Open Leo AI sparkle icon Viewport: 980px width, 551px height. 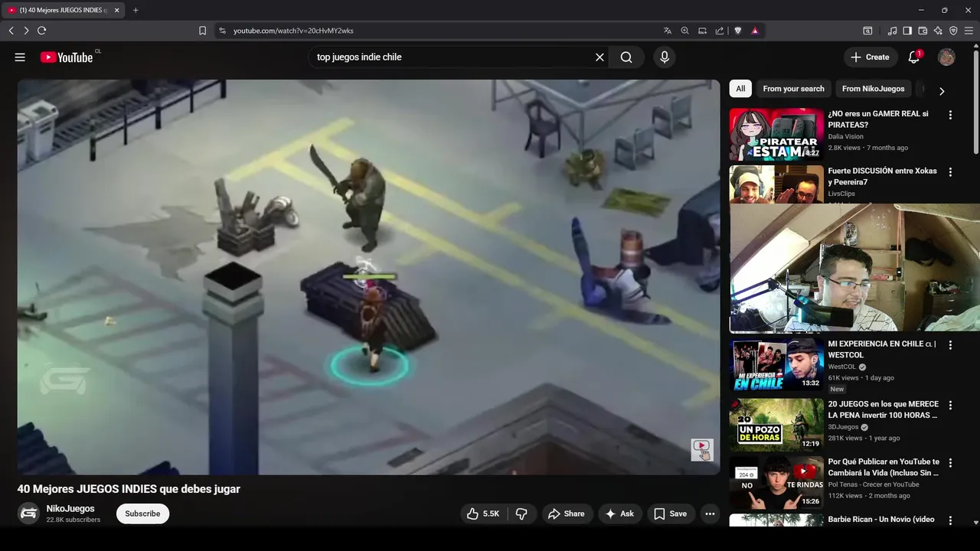click(938, 31)
